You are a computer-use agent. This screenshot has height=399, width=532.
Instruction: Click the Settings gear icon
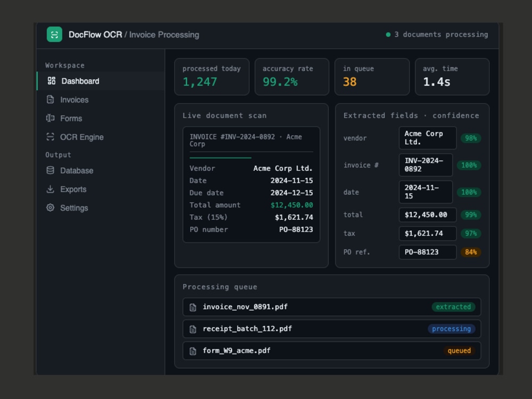[50, 207]
